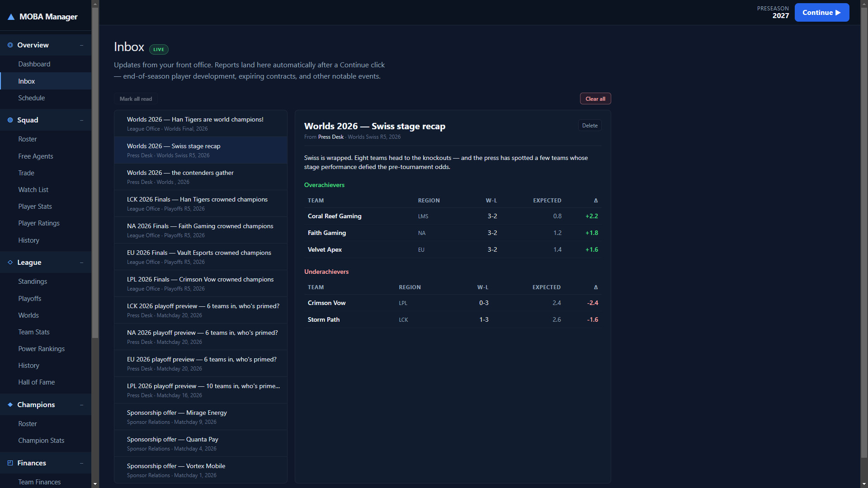Collapse the Champions section

[x=81, y=405]
